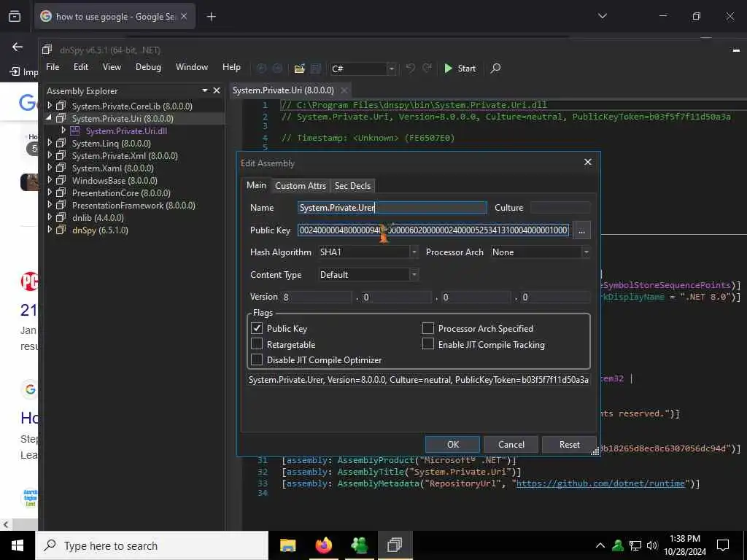This screenshot has height=560, width=747.
Task: Click the redo toolbar icon
Action: point(427,68)
